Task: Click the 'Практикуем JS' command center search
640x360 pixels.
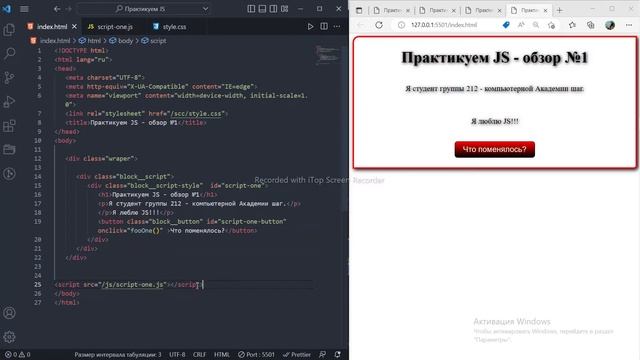Action: [x=140, y=9]
